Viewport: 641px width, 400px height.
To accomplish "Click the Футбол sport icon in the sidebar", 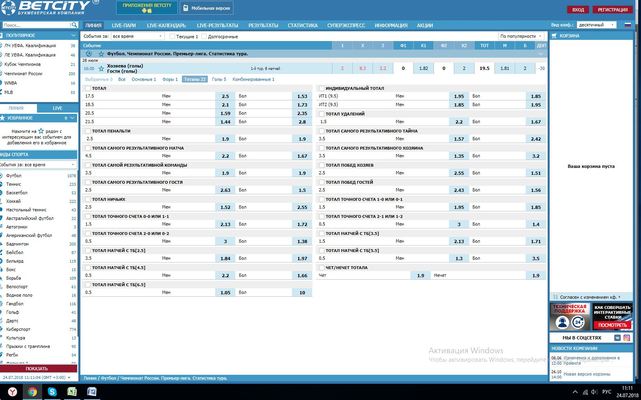I will pos(2,175).
